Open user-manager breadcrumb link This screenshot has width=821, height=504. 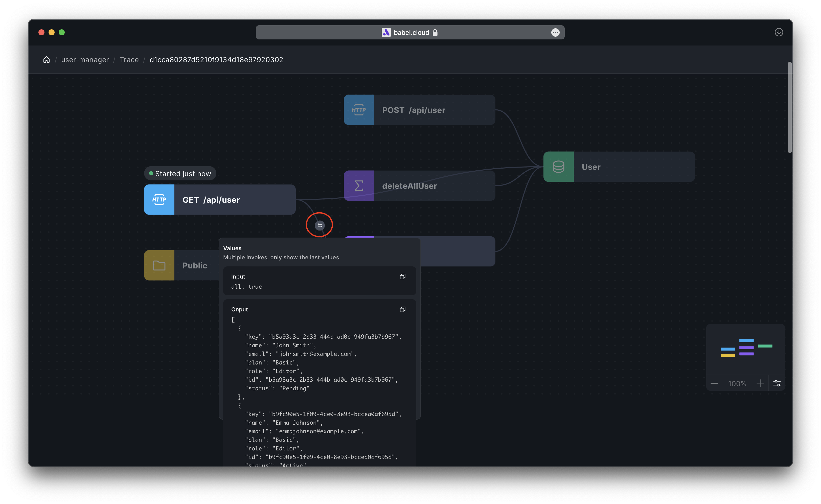pyautogui.click(x=85, y=60)
